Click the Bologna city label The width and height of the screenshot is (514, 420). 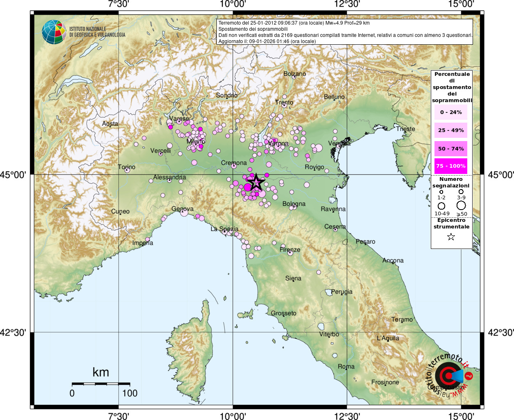[x=294, y=204]
